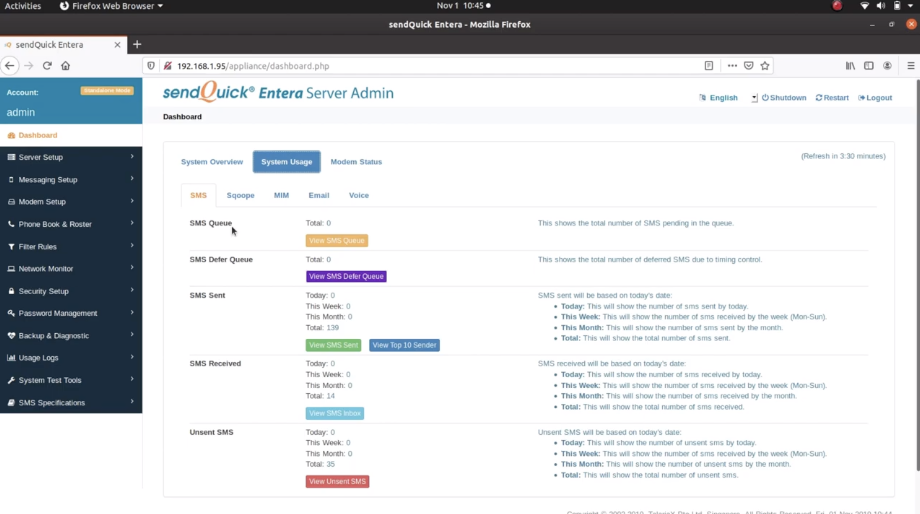The image size is (920, 514).
Task: Expand System Test Tools menu
Action: pos(71,380)
